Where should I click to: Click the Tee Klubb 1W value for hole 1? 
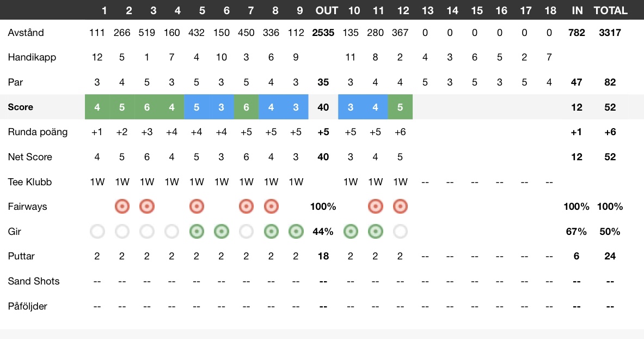(97, 182)
